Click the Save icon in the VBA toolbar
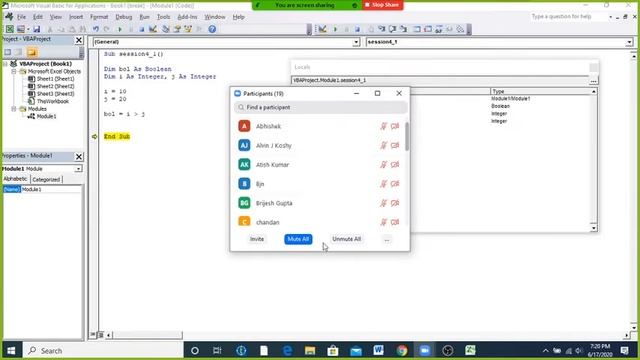This screenshot has width=640, height=360. coord(36,29)
